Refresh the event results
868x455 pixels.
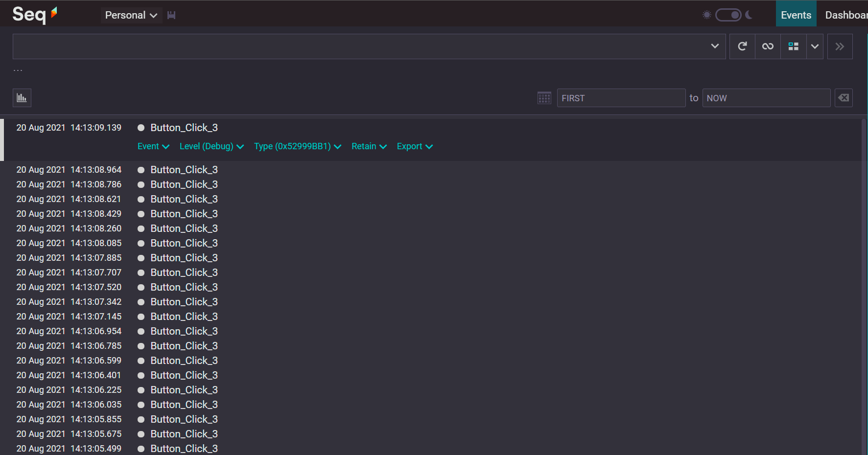742,46
